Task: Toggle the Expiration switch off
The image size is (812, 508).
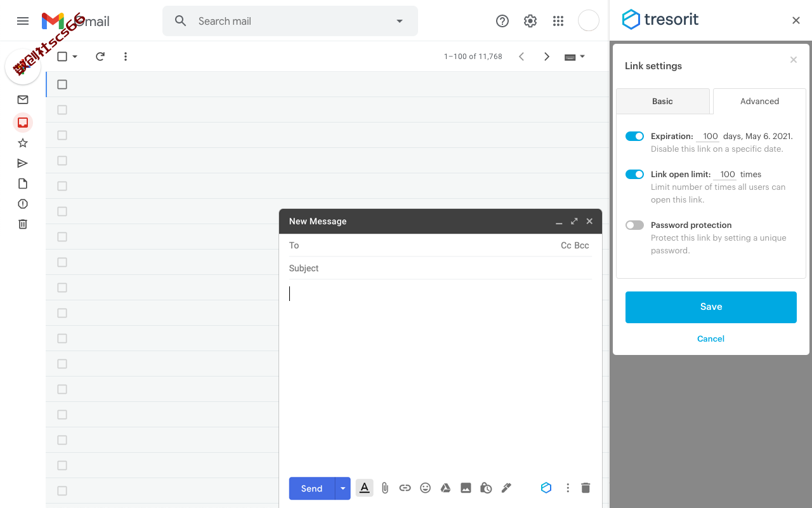Action: point(634,136)
